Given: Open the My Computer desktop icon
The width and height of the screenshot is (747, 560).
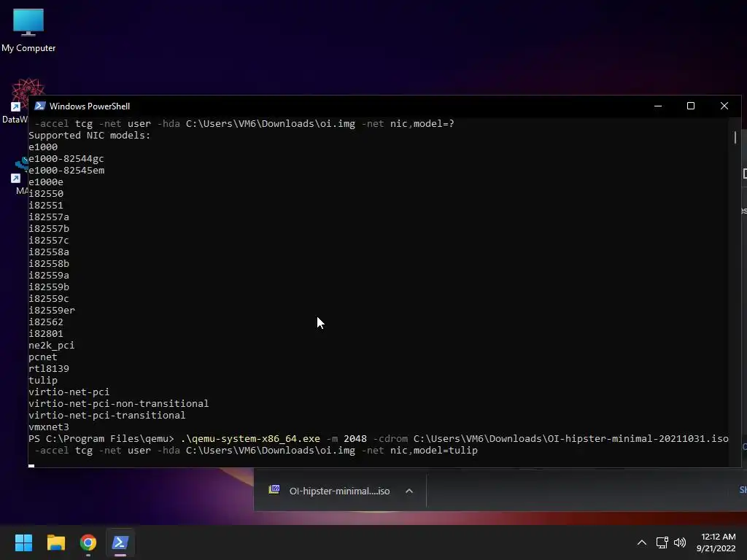Looking at the screenshot, I should tap(28, 30).
